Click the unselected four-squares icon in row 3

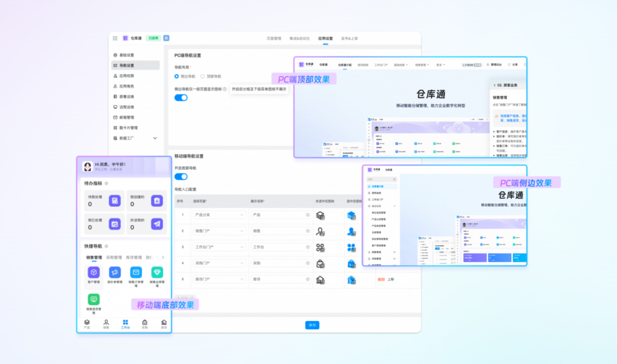click(x=320, y=247)
